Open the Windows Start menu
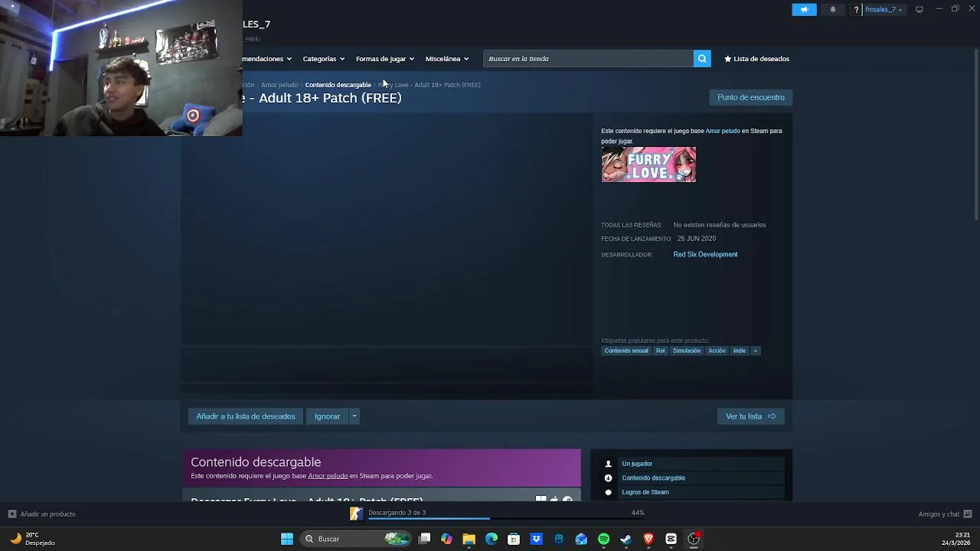 [287, 539]
